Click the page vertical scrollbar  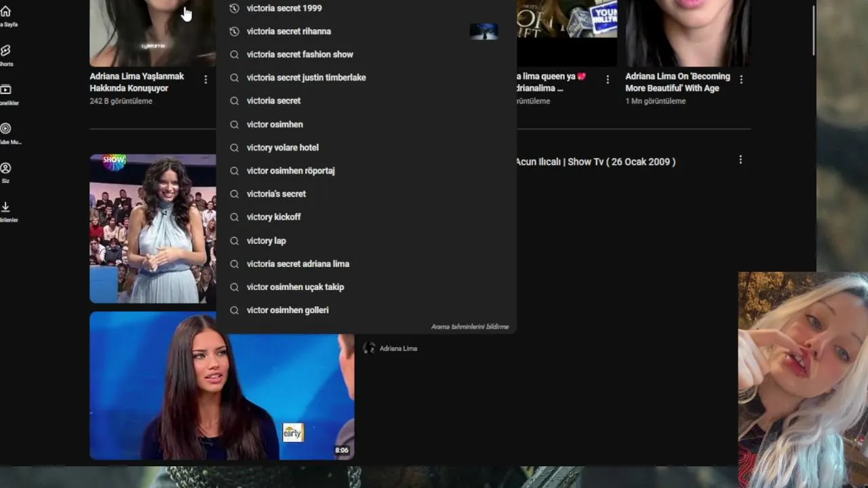814,30
